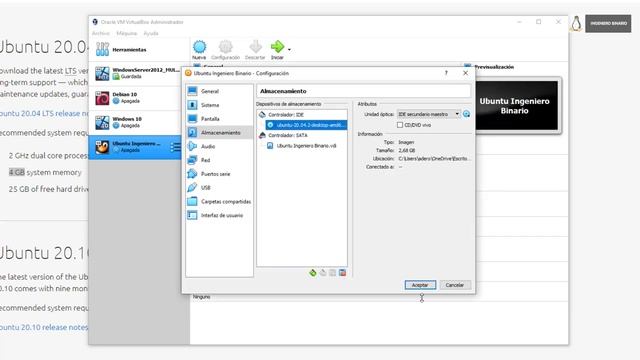Click the remove storage attachment icon

tap(342, 273)
